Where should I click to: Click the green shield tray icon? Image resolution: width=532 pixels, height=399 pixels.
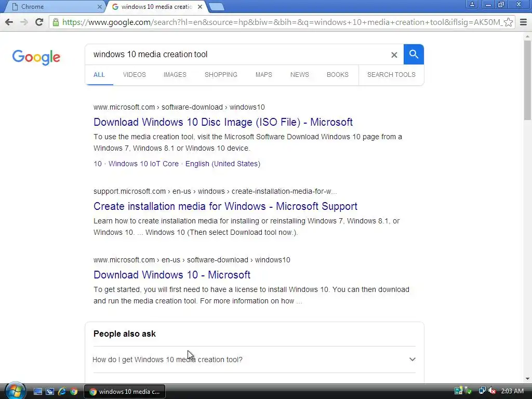(468, 391)
